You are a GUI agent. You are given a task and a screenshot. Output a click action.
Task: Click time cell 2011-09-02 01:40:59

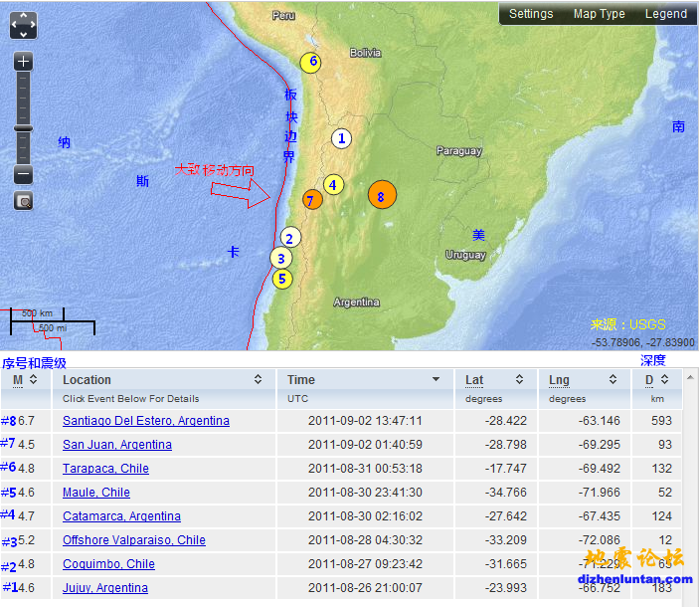pos(365,445)
